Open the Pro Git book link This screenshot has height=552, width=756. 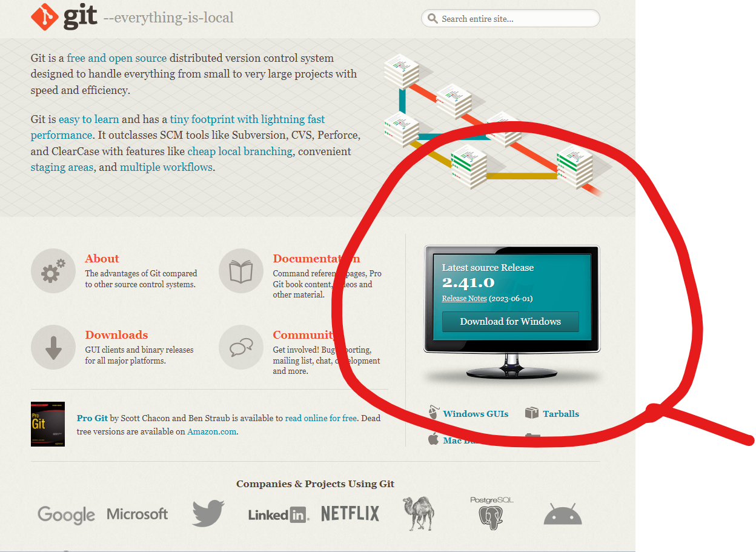tap(92, 418)
